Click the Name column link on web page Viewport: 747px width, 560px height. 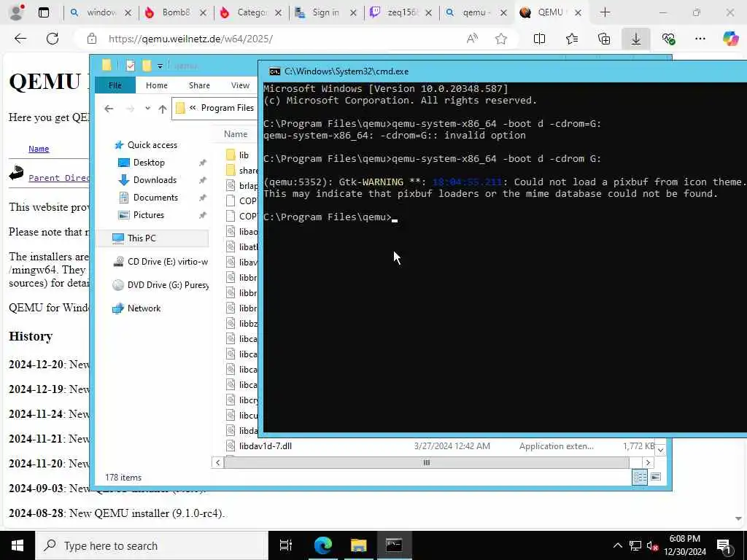[39, 149]
